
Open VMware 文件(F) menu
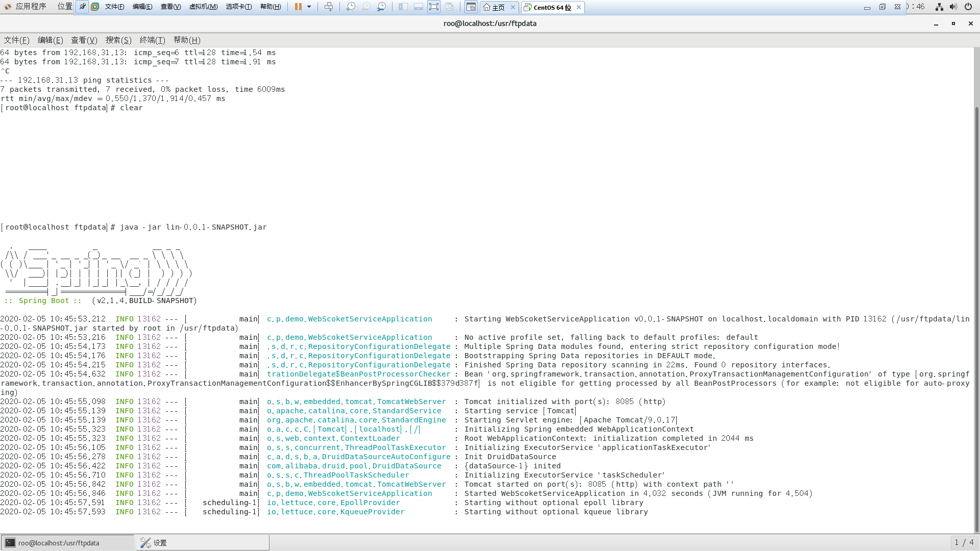(x=114, y=7)
